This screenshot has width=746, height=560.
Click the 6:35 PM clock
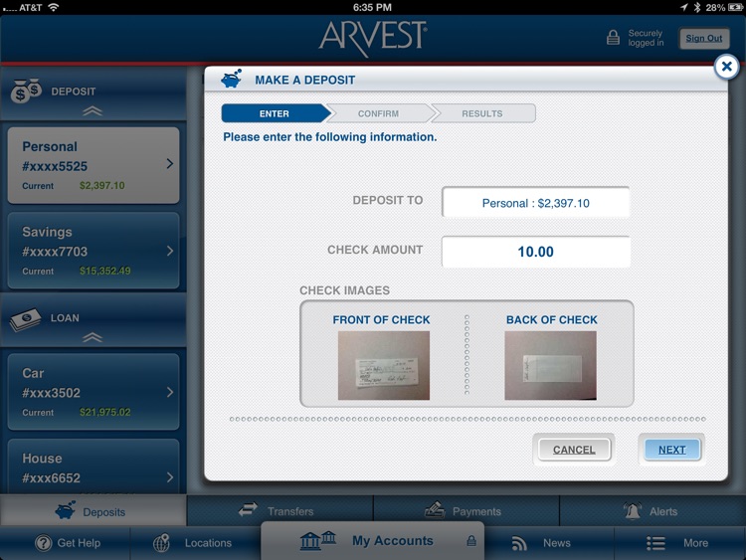tap(372, 7)
